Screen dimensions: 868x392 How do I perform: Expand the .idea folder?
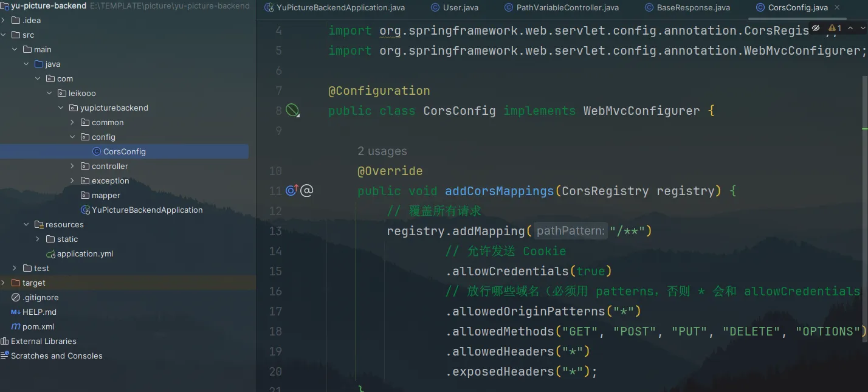click(x=4, y=20)
